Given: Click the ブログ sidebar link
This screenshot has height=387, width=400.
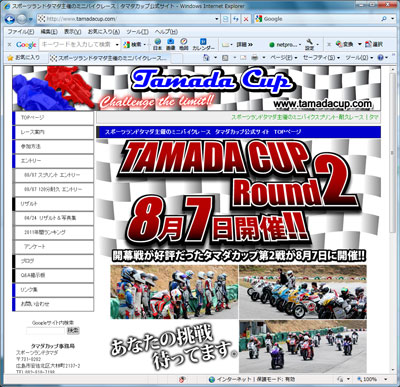Looking at the screenshot, I should pyautogui.click(x=53, y=261).
